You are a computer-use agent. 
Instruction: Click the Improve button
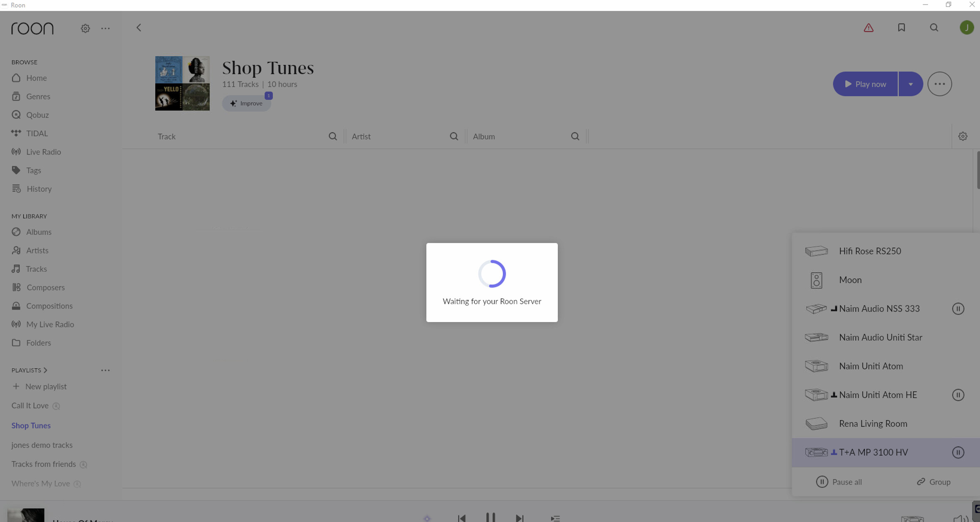tap(246, 103)
